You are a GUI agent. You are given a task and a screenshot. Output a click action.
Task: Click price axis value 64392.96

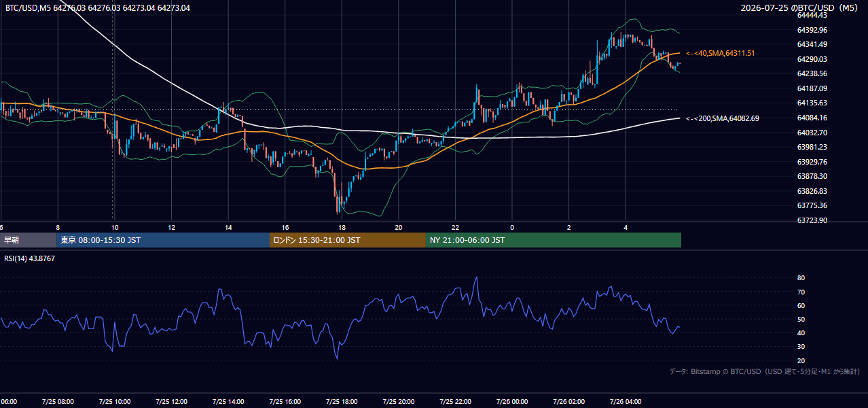[x=812, y=30]
